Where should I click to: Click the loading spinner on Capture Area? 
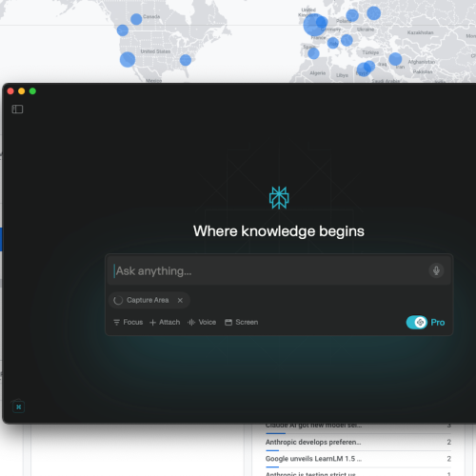pos(118,300)
